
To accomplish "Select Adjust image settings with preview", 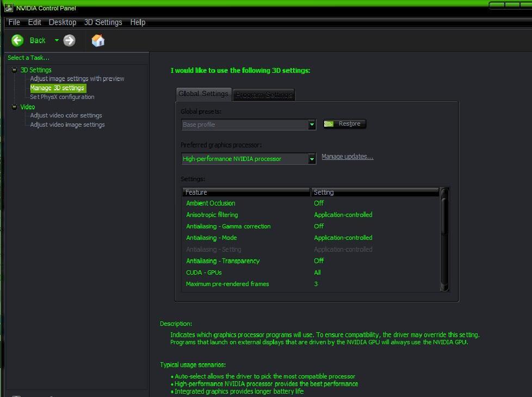I will pyautogui.click(x=77, y=79).
